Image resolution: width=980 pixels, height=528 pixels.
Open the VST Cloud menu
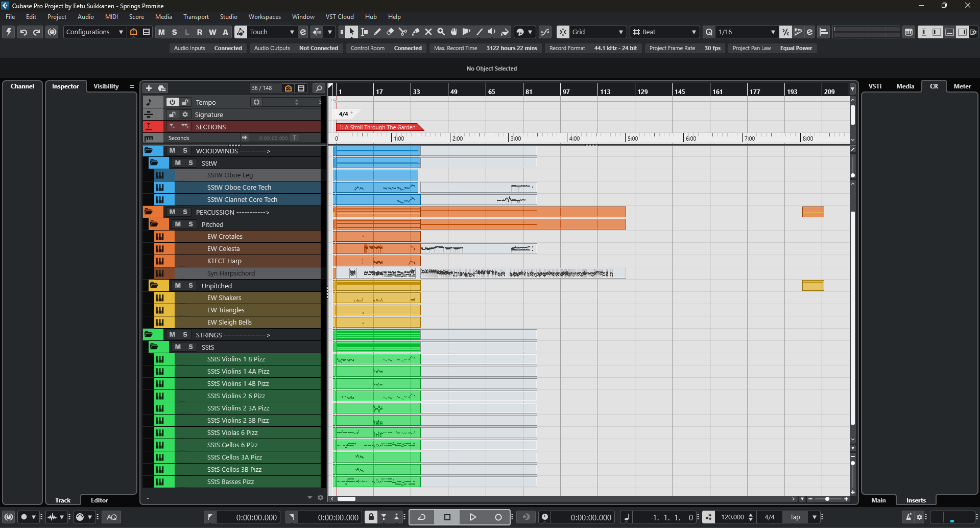(340, 17)
